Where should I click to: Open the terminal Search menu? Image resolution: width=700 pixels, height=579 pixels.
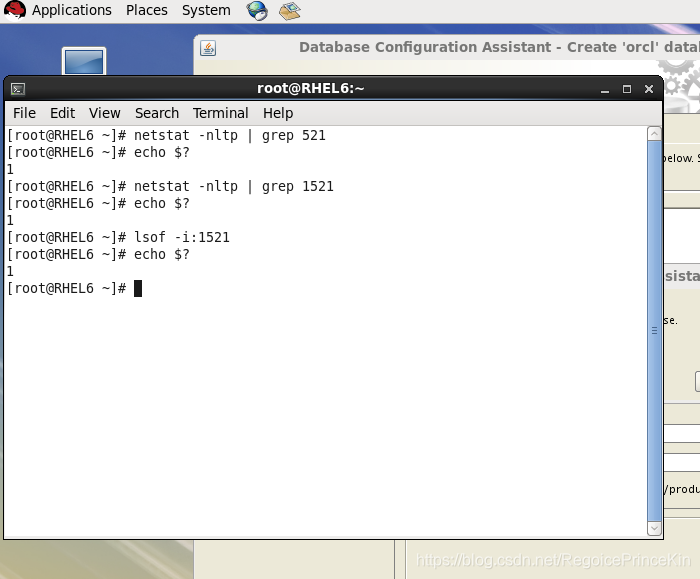(157, 113)
